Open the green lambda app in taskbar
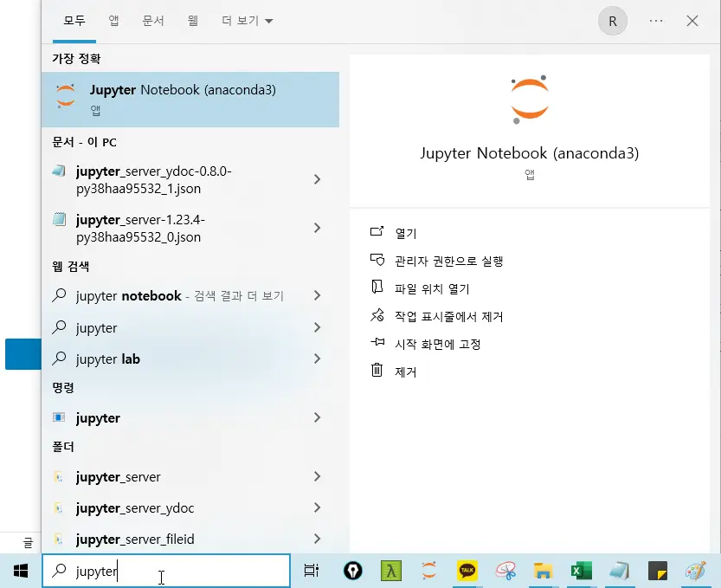This screenshot has width=721, height=588. point(391,571)
